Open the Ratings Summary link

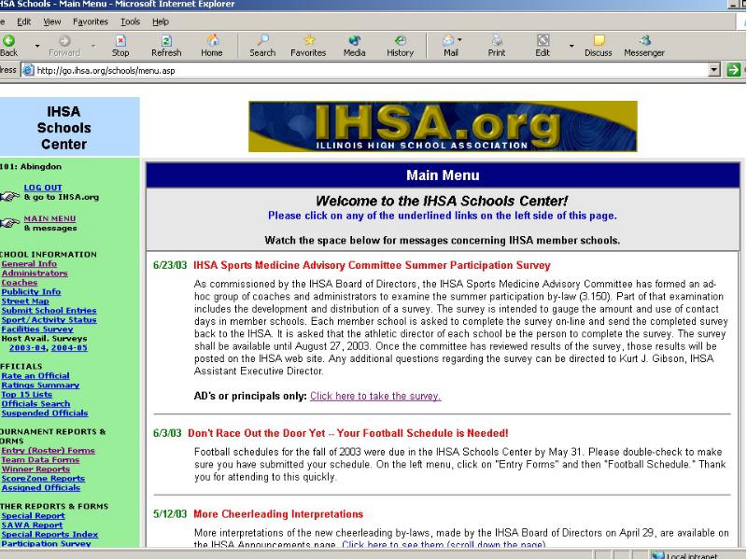40,385
